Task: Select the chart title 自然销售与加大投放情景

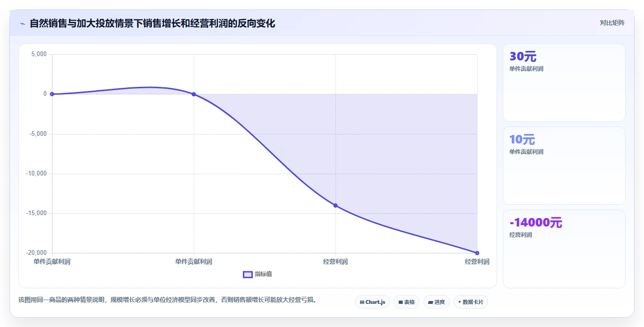Action: click(x=152, y=23)
